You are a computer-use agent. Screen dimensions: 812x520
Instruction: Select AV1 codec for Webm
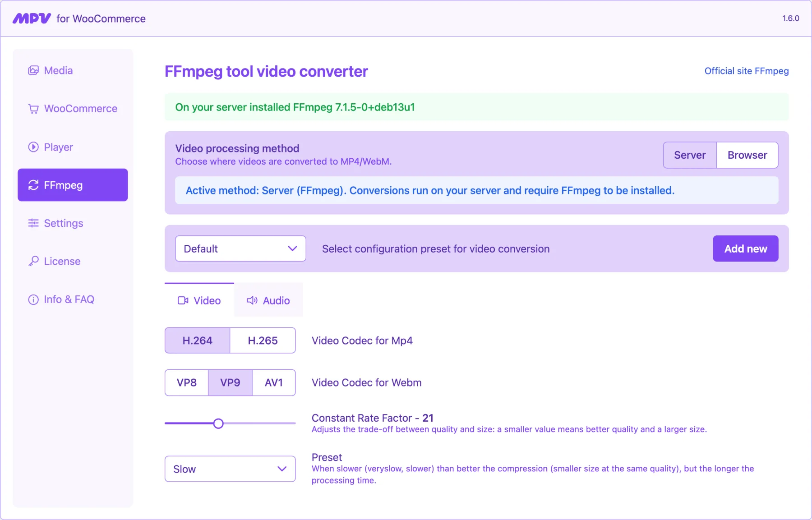pyautogui.click(x=274, y=382)
